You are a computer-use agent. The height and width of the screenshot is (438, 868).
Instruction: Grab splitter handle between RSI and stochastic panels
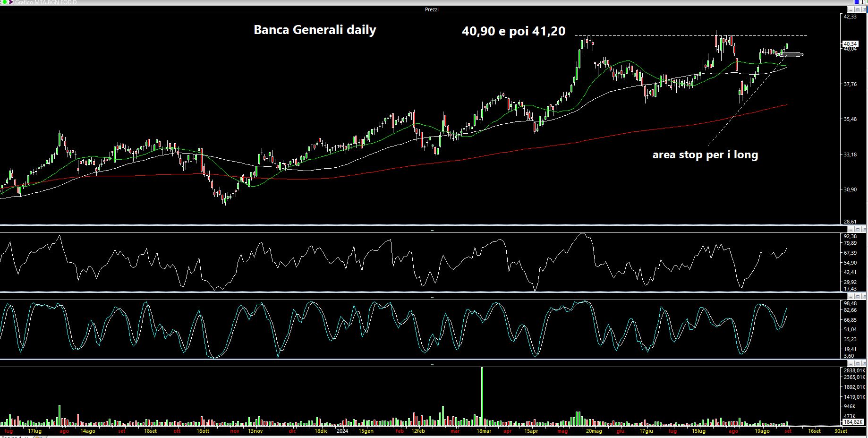[432, 297]
